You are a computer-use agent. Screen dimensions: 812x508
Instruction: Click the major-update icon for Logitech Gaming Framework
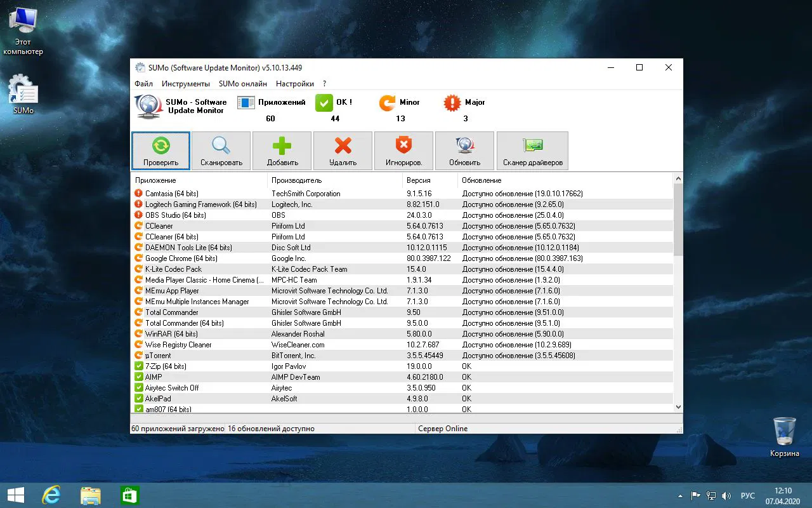click(139, 204)
